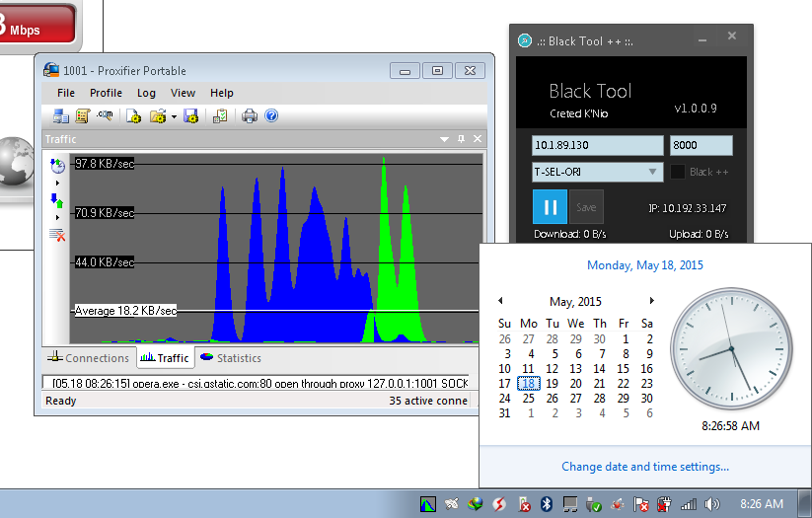Click the IP address field 10.1.89.130
The width and height of the screenshot is (812, 518).
tap(598, 145)
